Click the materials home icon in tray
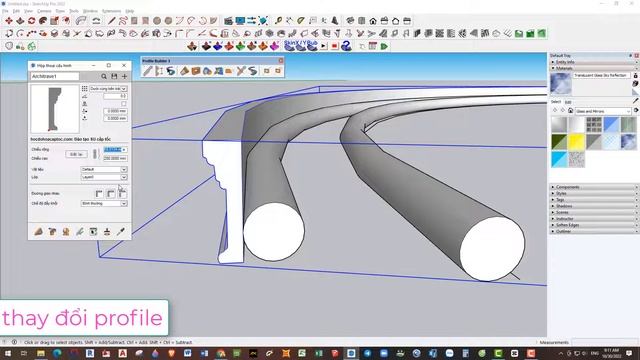Viewport: 640px width, 360px height. [x=571, y=111]
